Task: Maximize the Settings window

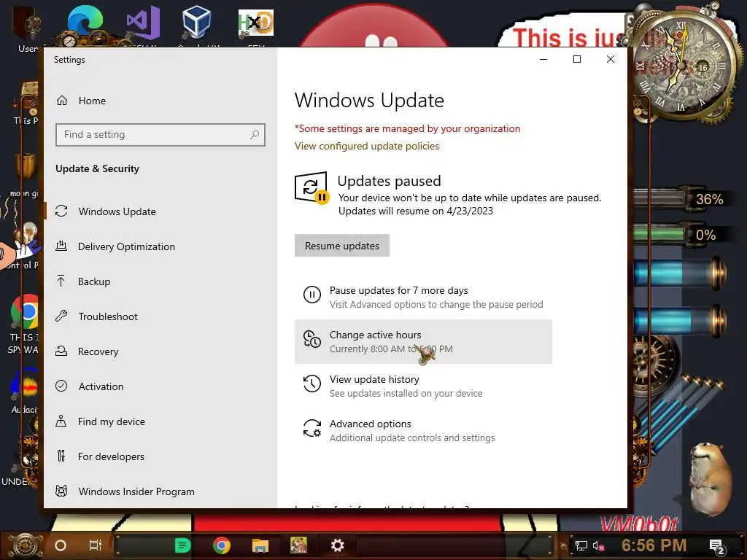Action: pos(577,59)
